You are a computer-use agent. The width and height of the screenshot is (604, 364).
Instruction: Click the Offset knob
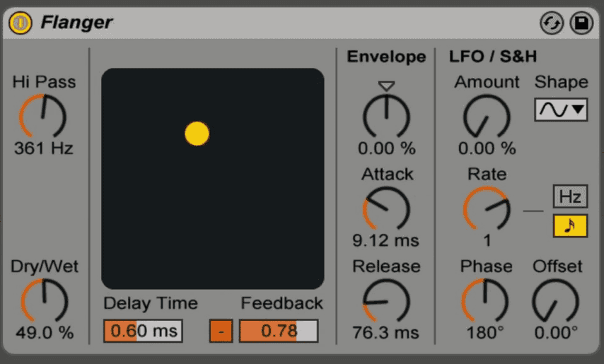point(555,300)
